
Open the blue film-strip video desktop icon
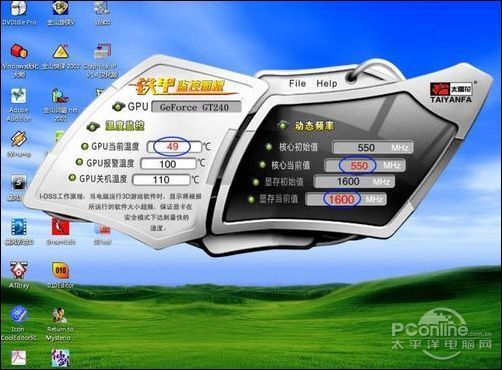[19, 227]
